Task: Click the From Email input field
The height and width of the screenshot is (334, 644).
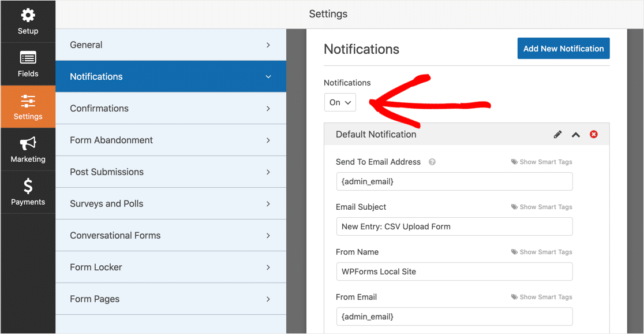Action: point(454,317)
